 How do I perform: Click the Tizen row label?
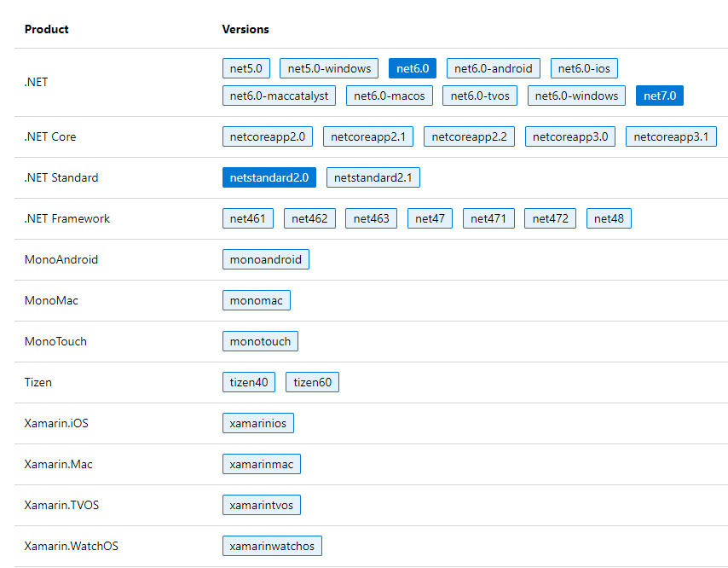[38, 382]
